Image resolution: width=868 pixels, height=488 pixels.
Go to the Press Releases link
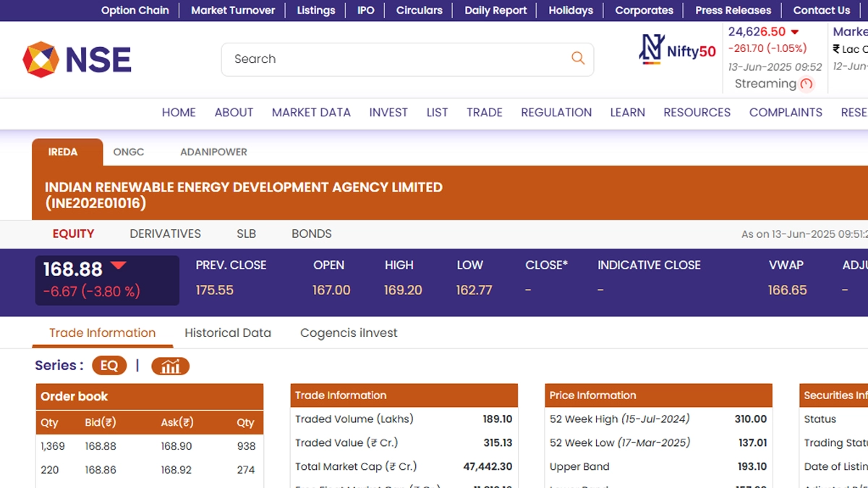(x=733, y=10)
